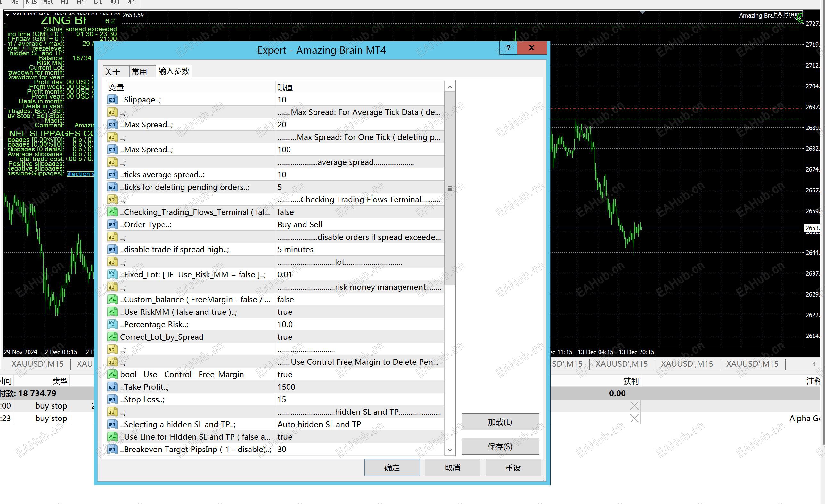Click the parameter list scroll-down arrow
The image size is (825, 504).
[450, 450]
